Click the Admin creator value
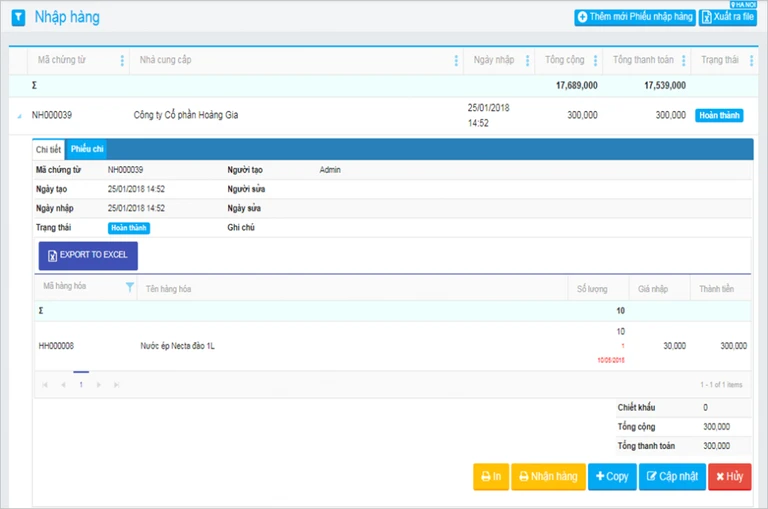Screen dimensions: 768x509 [330, 170]
